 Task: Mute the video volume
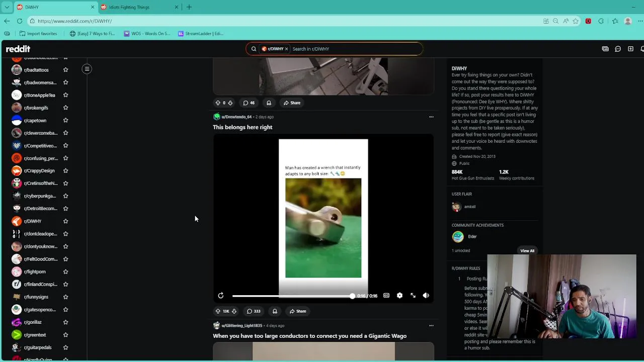[x=426, y=296]
